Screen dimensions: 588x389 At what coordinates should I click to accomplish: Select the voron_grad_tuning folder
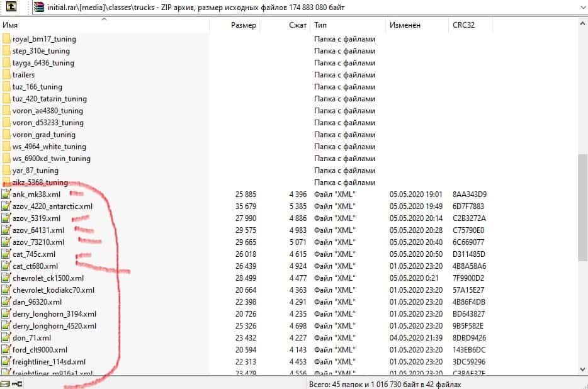[43, 135]
